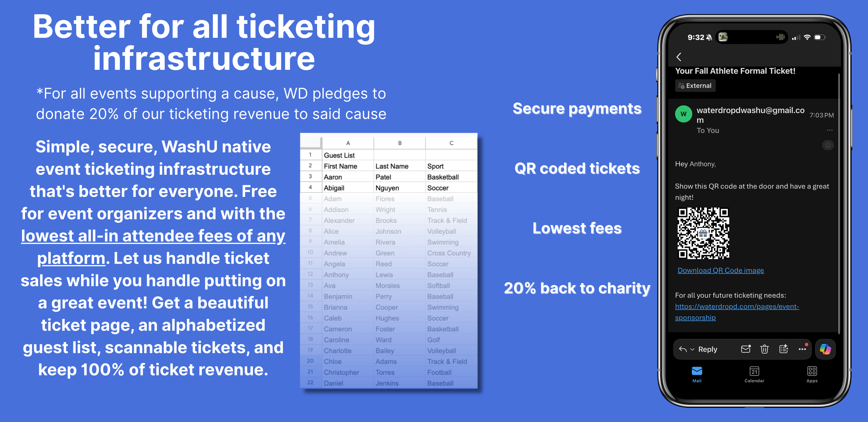Select the Guest List cell in spreadsheet
Viewport: 868px width, 422px height.
[339, 155]
